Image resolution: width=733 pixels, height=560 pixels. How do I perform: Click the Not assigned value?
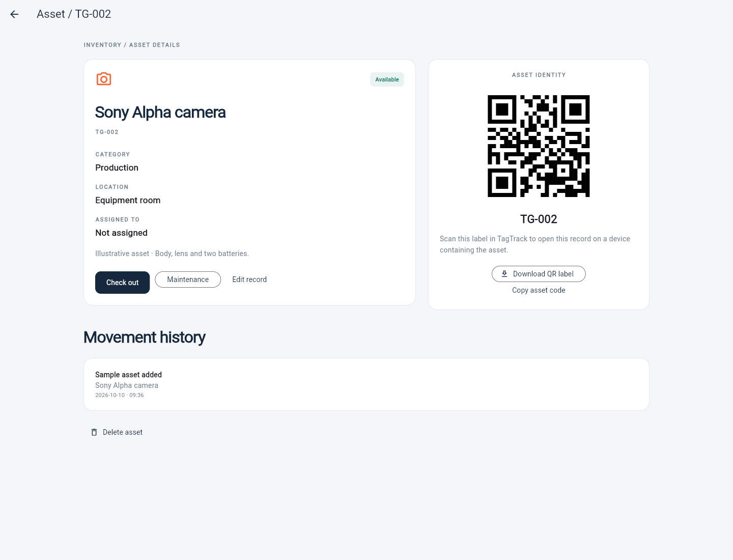[121, 233]
